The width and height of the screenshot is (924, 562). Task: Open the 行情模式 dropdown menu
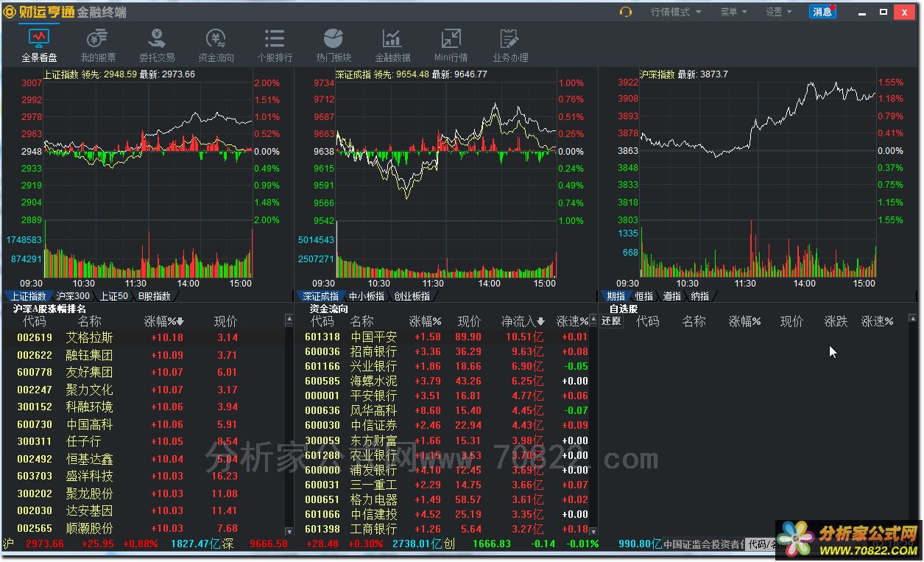pyautogui.click(x=676, y=12)
